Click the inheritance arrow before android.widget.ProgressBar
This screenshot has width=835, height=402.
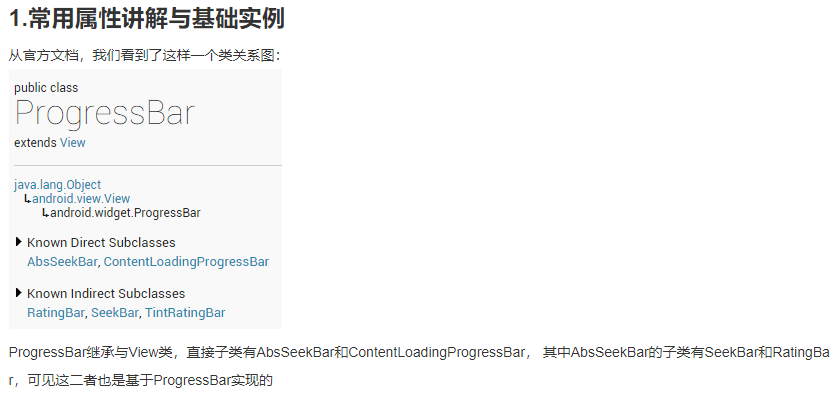tap(46, 214)
